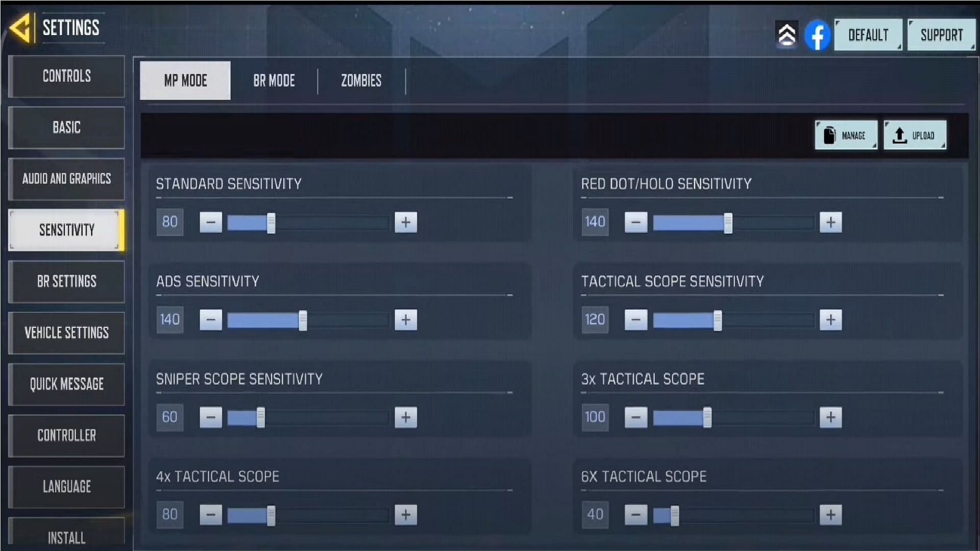Open Controls settings section
The height and width of the screenshot is (551, 980).
click(x=66, y=76)
